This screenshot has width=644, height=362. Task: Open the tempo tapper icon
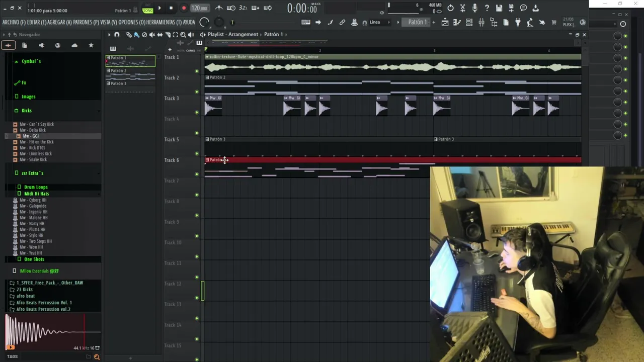tap(530, 22)
